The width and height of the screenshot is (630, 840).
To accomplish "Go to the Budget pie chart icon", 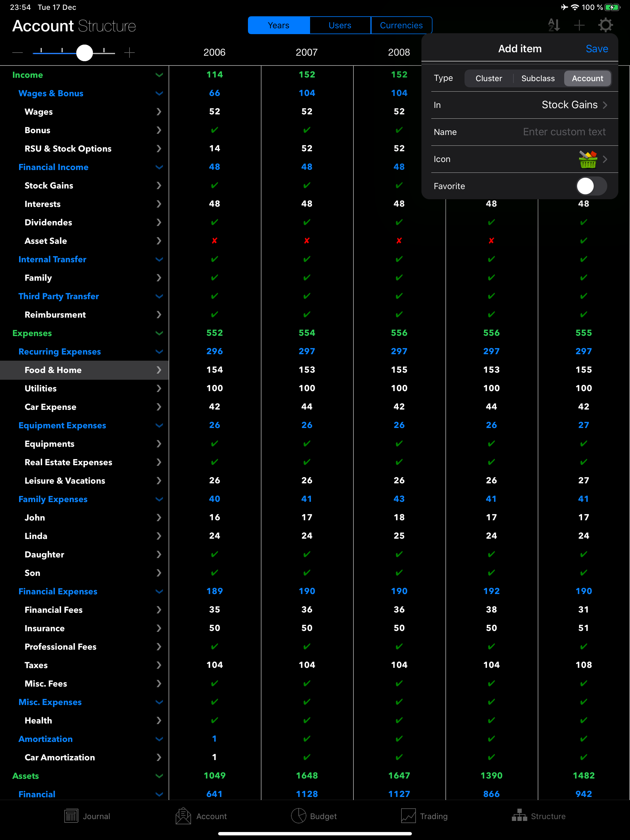I will [299, 816].
